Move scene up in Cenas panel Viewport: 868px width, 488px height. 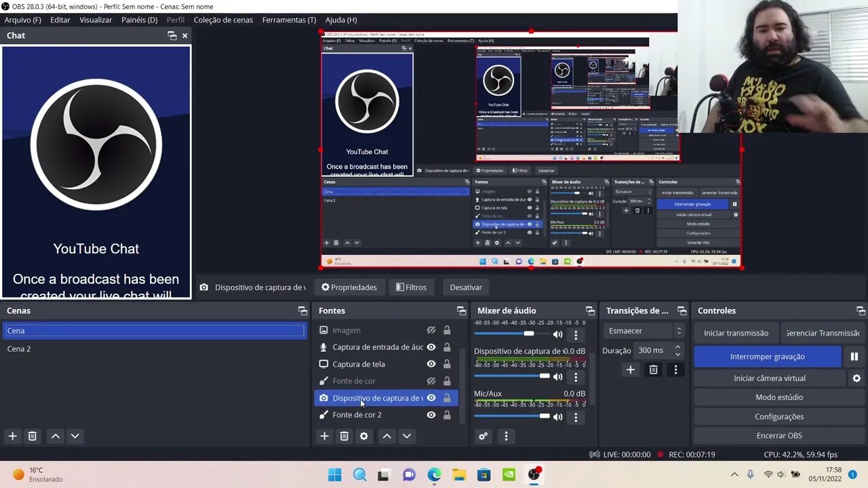coord(56,436)
